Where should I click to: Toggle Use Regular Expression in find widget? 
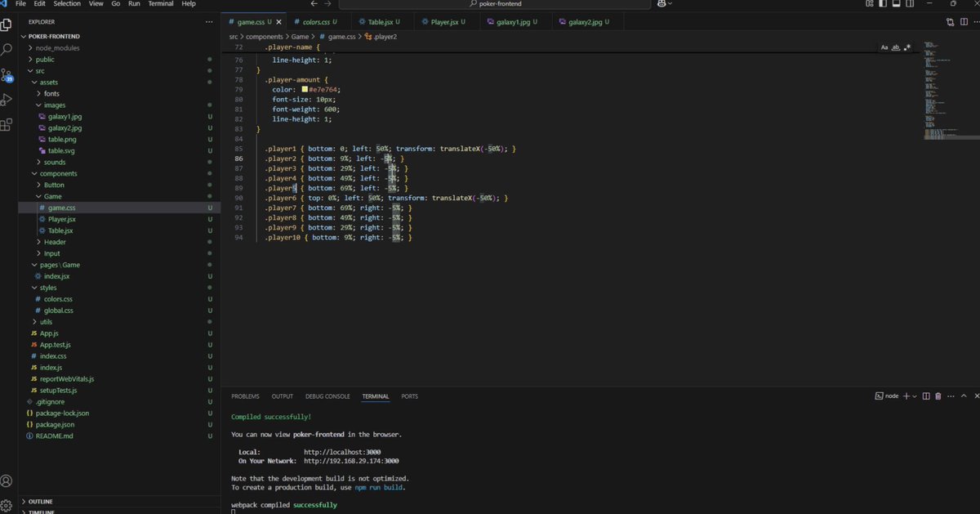tap(906, 47)
